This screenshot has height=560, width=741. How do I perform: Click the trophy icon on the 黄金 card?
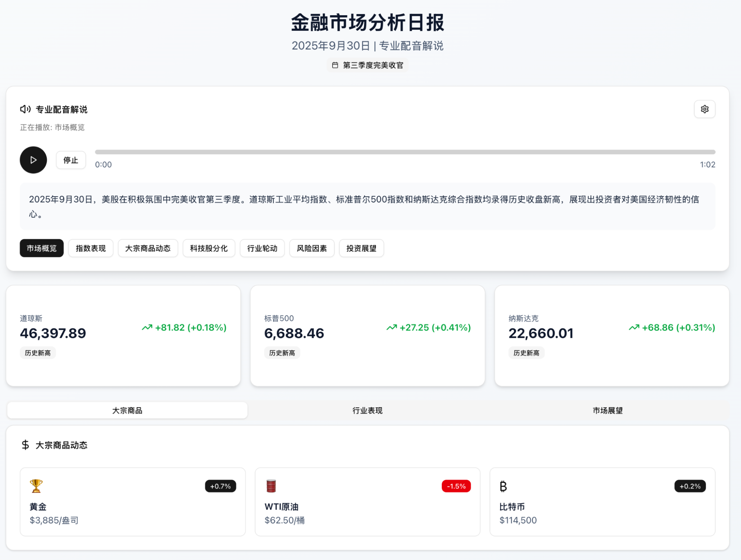coord(36,486)
